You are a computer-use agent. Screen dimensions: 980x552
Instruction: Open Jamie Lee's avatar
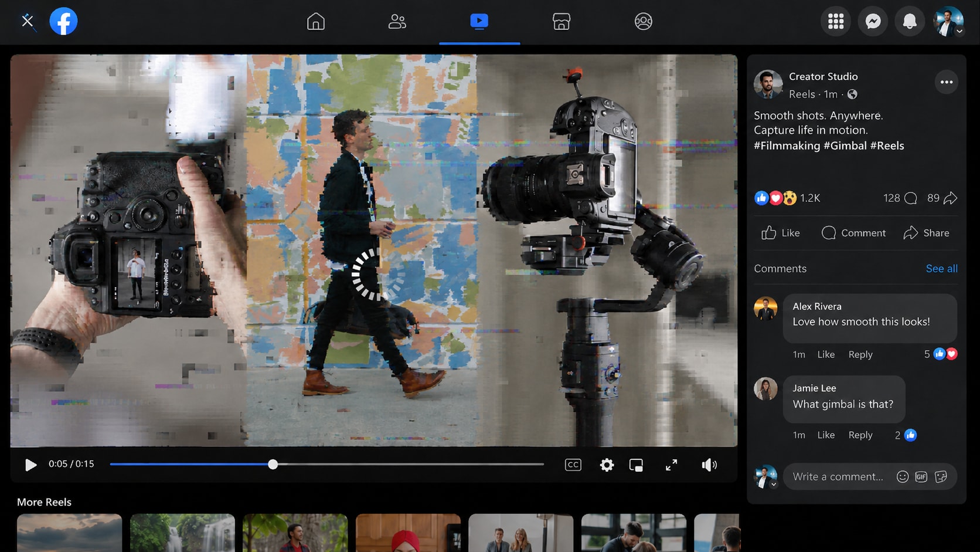[x=765, y=388]
